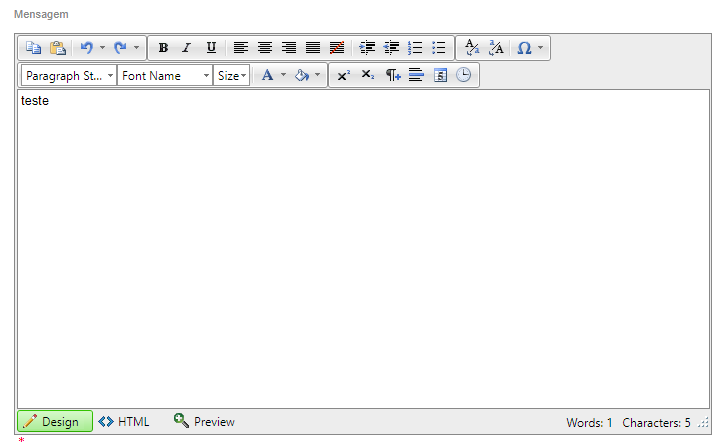Screen dimensions: 724x448
Task: Open the Size dropdown
Action: tap(231, 75)
